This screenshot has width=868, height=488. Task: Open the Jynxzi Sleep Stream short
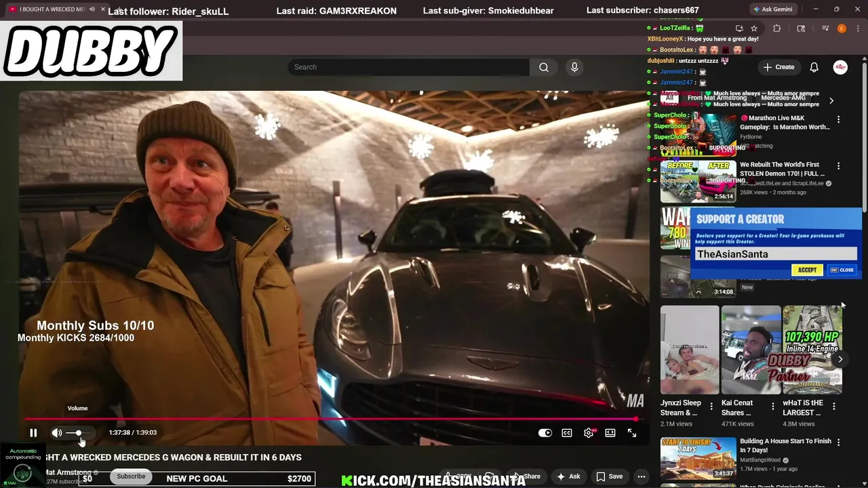click(x=690, y=350)
